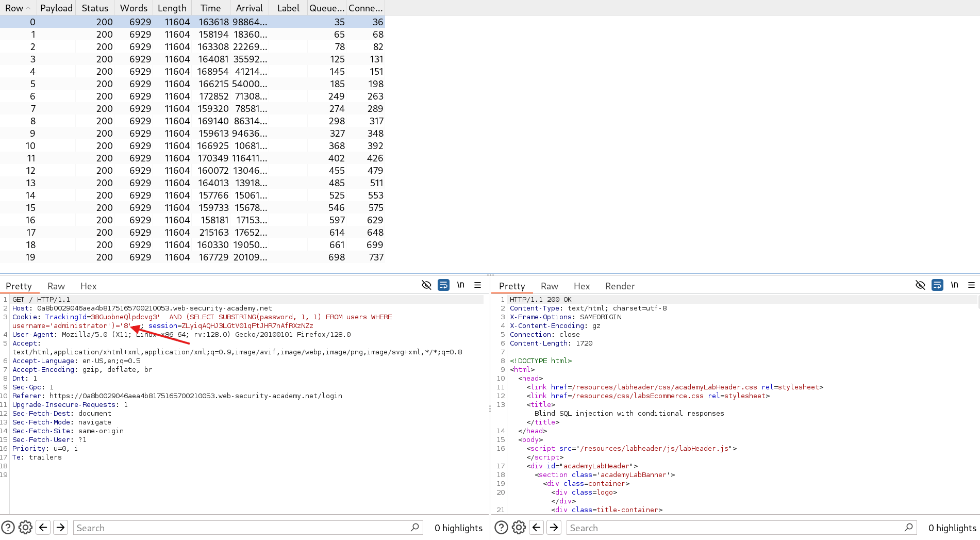Viewport: 980px width, 540px height.
Task: Click Connection value 699 in row 18
Action: pos(375,244)
